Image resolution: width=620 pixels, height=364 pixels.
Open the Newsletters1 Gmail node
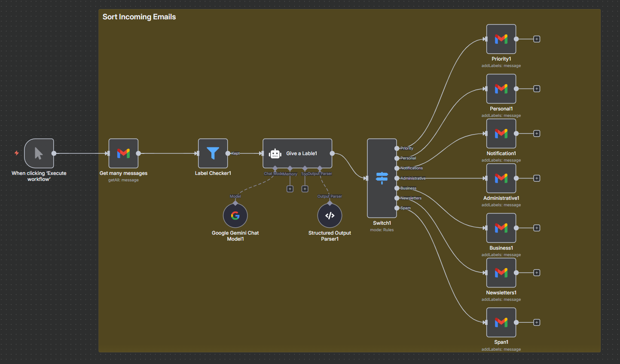click(x=501, y=273)
